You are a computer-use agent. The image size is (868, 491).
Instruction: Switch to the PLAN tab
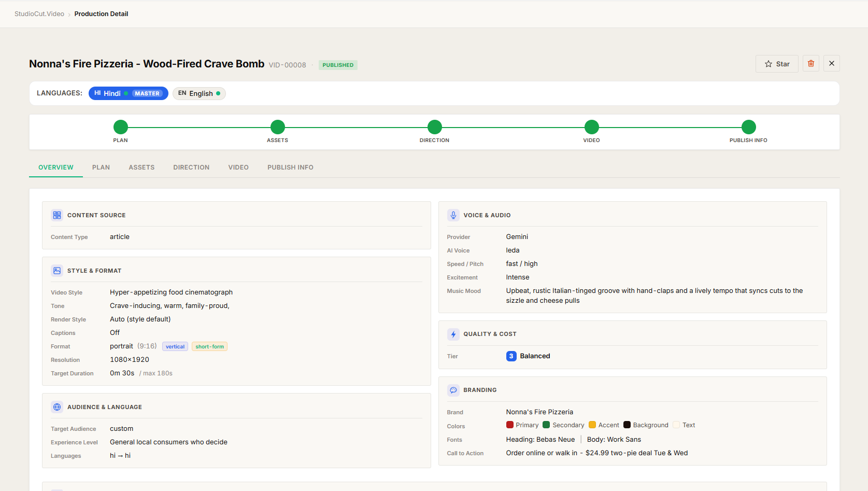[101, 167]
